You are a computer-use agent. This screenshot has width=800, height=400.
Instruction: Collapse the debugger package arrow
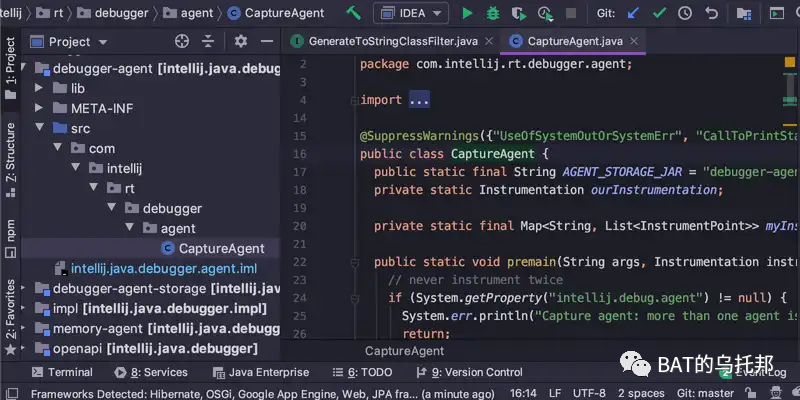(111, 207)
